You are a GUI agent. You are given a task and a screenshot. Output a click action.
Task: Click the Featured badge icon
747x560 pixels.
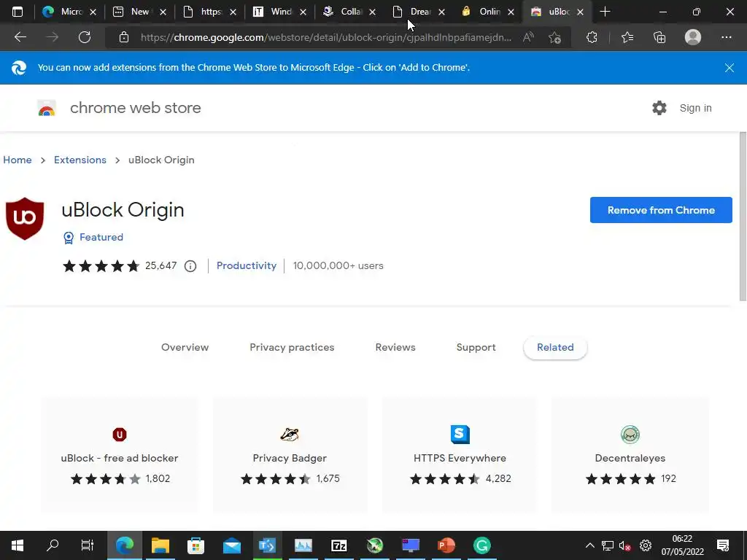[x=69, y=238]
